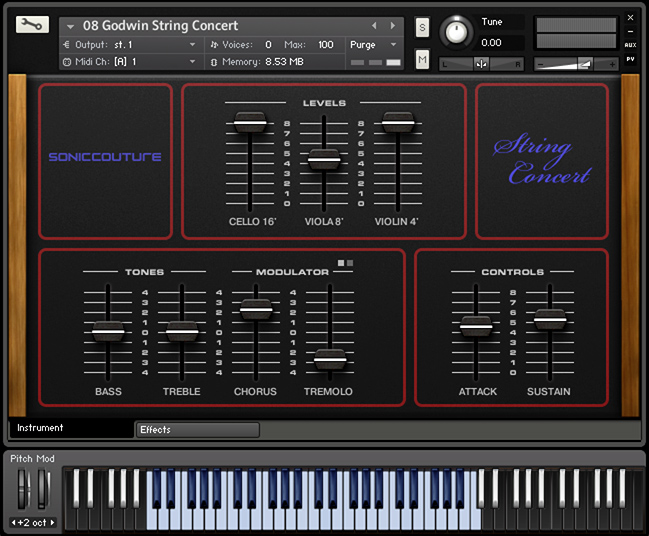The width and height of the screenshot is (649, 536).
Task: Click the Memory icon
Action: point(214,62)
